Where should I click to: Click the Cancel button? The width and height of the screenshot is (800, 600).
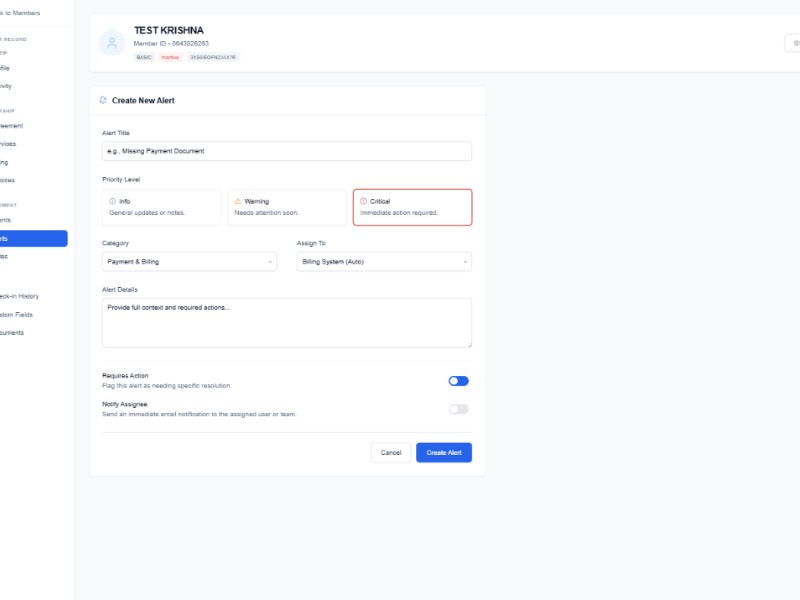pyautogui.click(x=390, y=452)
